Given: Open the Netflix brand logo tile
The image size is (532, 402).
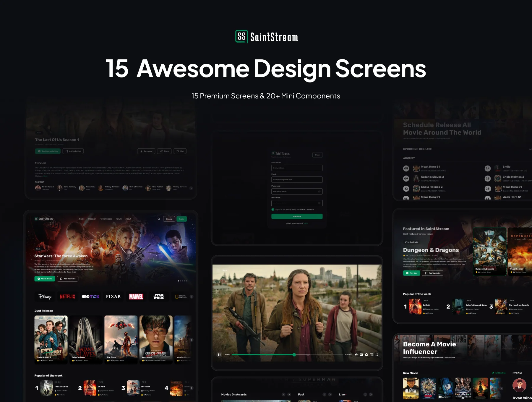Looking at the screenshot, I should coord(68,296).
